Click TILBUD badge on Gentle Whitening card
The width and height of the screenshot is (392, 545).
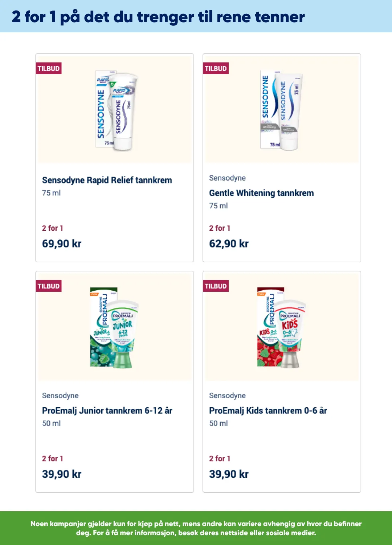pyautogui.click(x=216, y=68)
